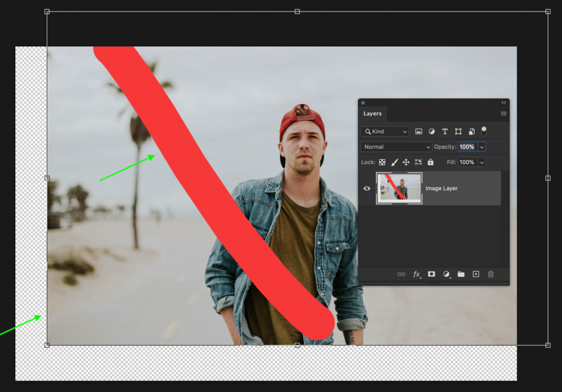Viewport: 562px width, 392px height.
Task: Switch to the Layers tab
Action: point(372,114)
